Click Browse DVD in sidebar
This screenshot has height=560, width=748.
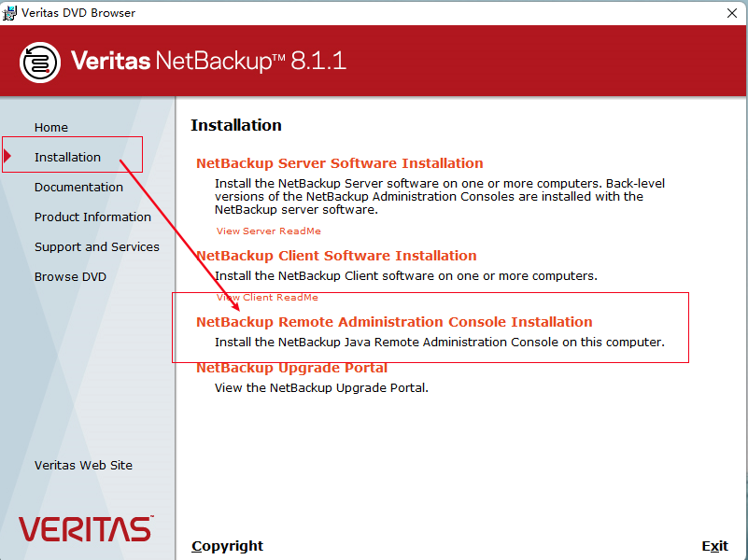70,276
